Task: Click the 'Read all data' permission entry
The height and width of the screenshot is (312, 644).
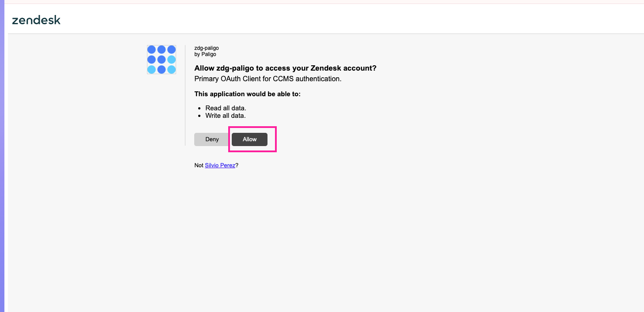Action: (x=226, y=108)
